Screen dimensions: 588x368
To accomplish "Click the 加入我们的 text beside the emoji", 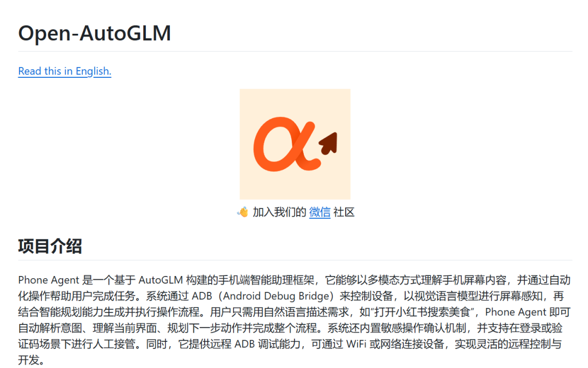I will point(279,212).
